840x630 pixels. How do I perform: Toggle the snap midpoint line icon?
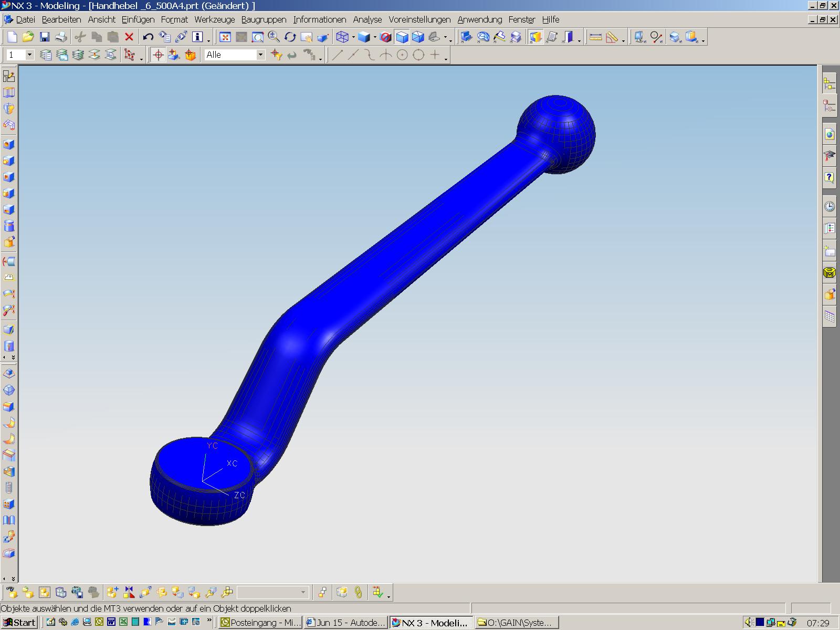(x=353, y=55)
